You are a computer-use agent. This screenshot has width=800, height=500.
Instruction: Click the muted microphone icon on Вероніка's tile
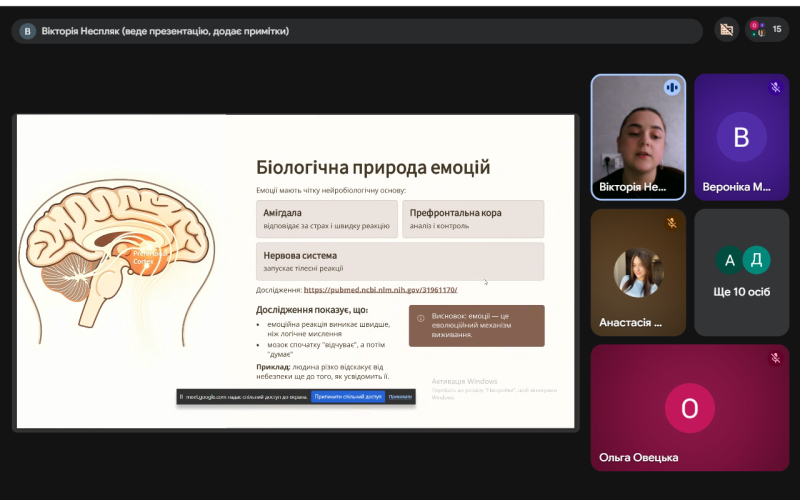click(x=775, y=88)
